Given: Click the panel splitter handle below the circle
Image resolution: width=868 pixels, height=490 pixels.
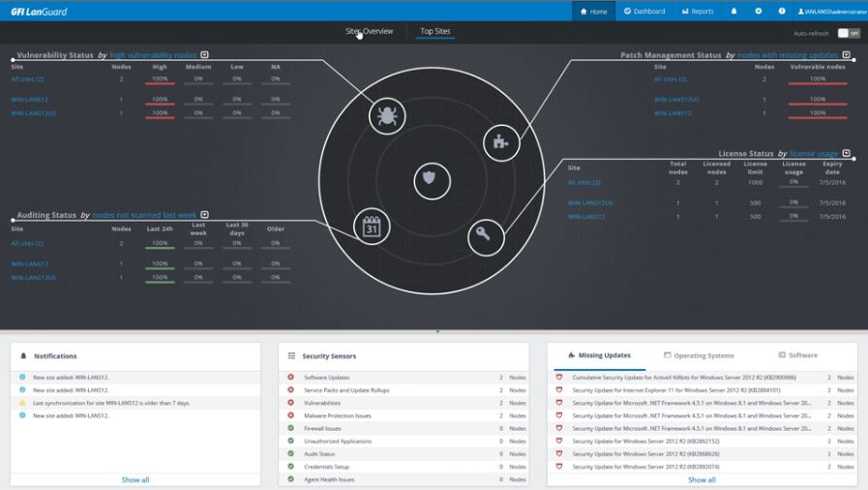Looking at the screenshot, I should [x=437, y=331].
